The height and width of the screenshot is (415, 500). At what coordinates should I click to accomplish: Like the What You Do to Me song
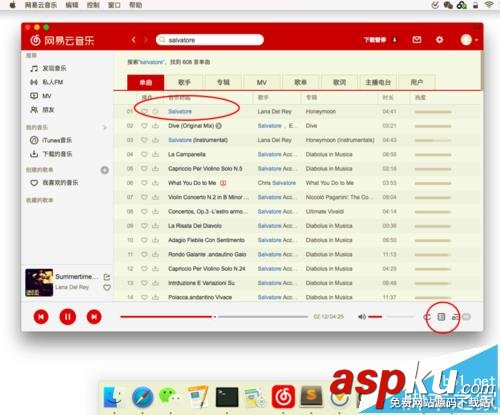(144, 183)
